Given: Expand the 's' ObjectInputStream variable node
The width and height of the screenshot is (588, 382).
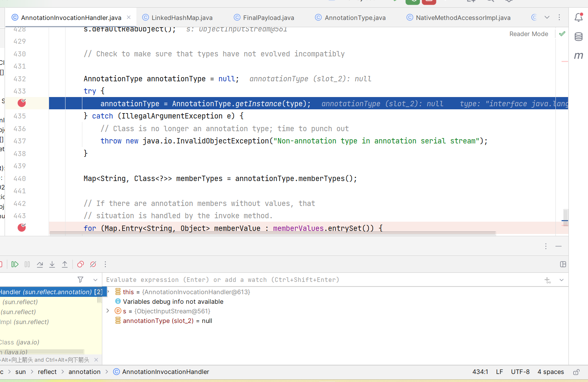Looking at the screenshot, I should coord(108,311).
